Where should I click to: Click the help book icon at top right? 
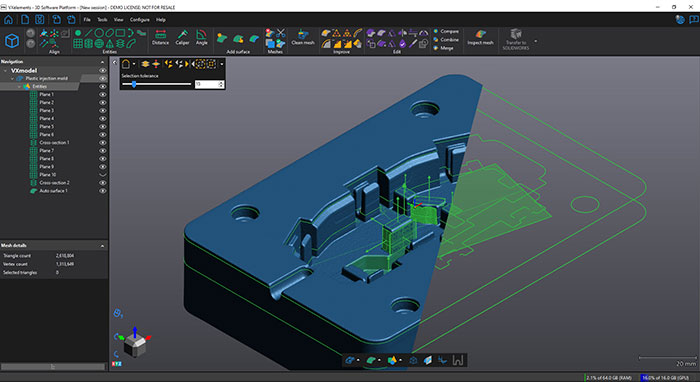693,20
